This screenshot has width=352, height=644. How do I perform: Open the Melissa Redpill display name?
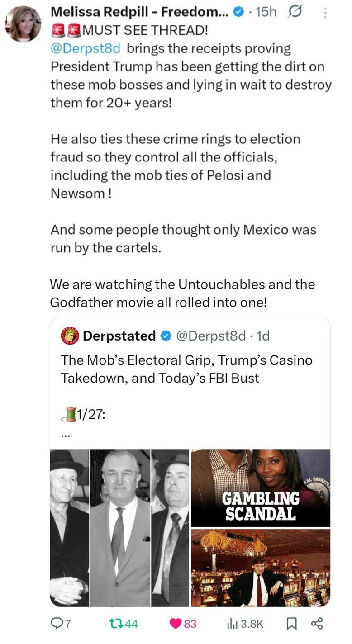[x=139, y=13]
